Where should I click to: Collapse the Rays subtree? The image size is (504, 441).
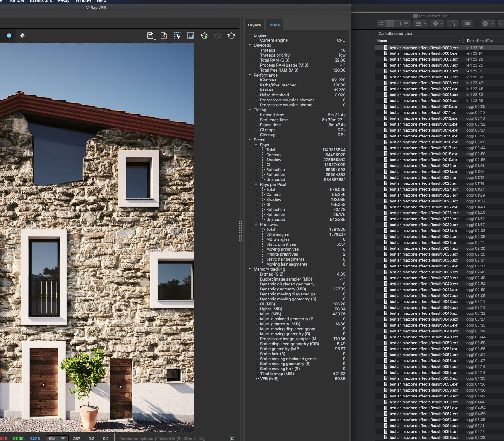[x=256, y=145]
